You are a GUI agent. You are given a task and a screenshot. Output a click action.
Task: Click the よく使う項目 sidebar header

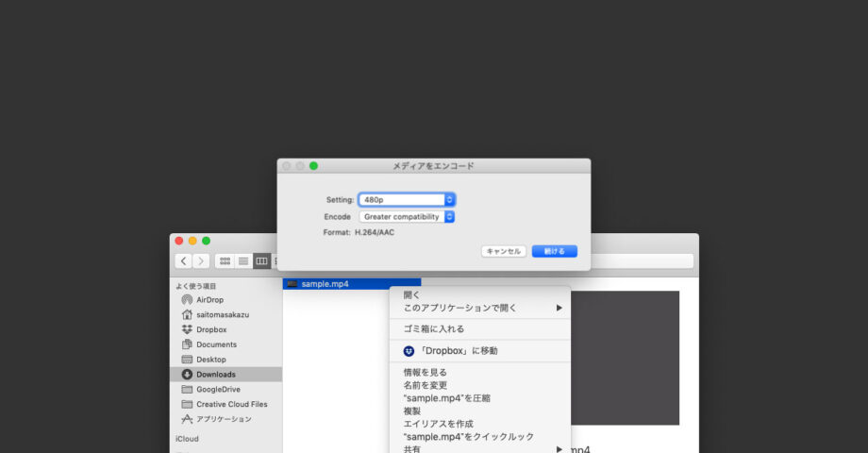(x=196, y=286)
